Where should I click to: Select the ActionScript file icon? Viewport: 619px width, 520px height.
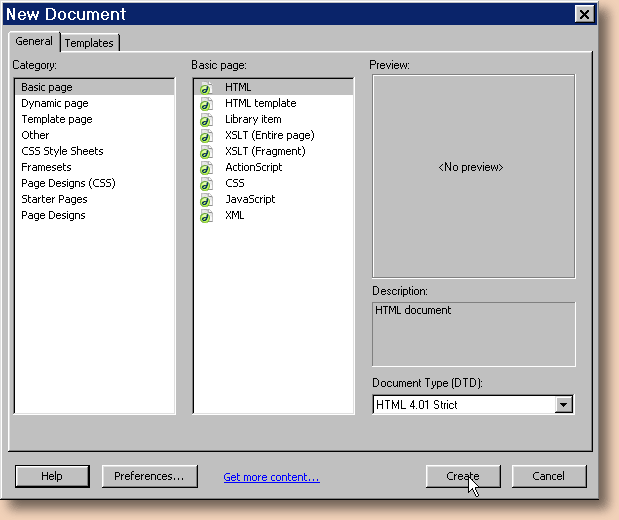(206, 168)
